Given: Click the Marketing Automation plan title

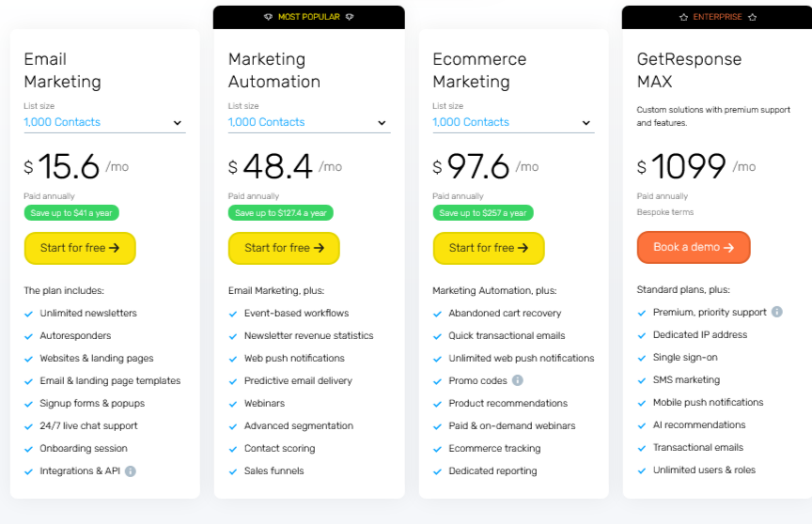Looking at the screenshot, I should click(x=274, y=70).
